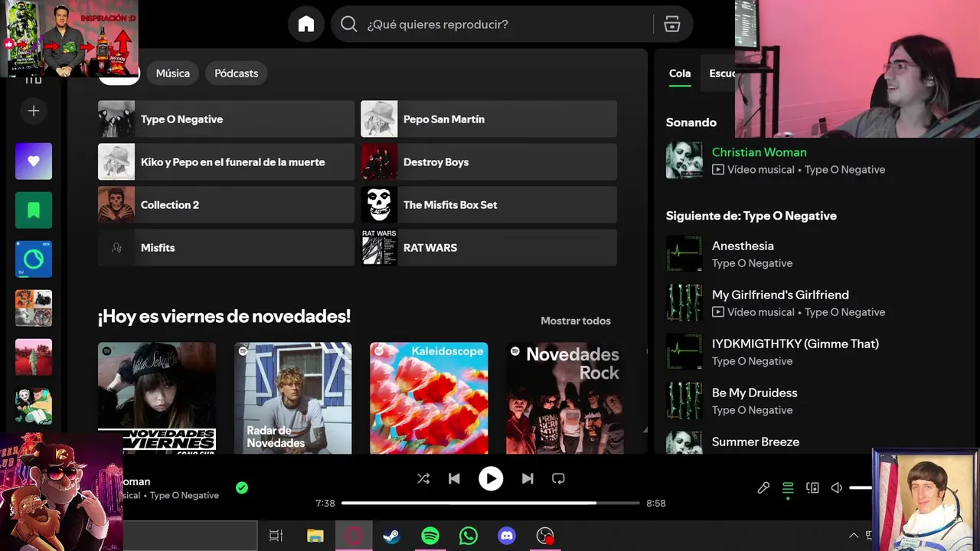Click Type O Negative artist in player bar

click(185, 495)
